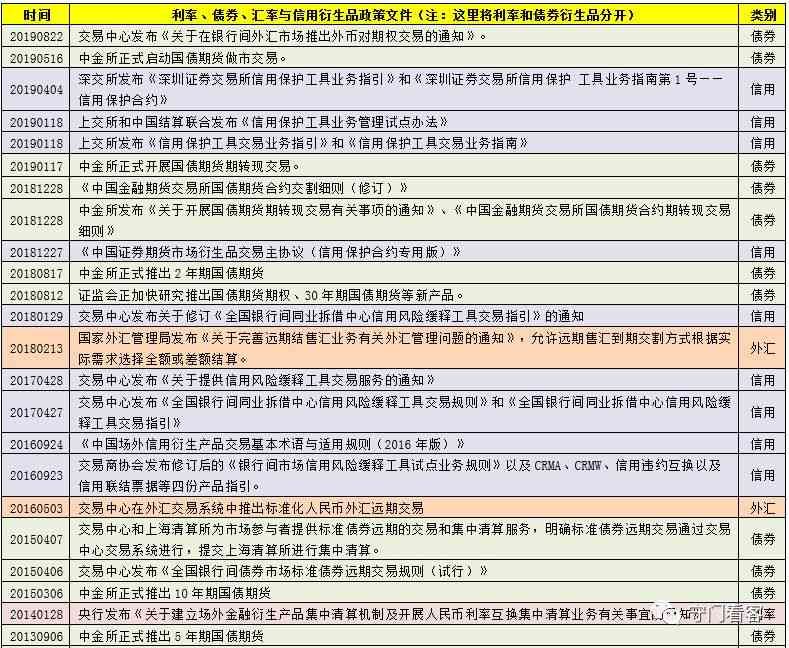Click the 时间 column header
This screenshot has width=789, height=648.
[x=36, y=15]
